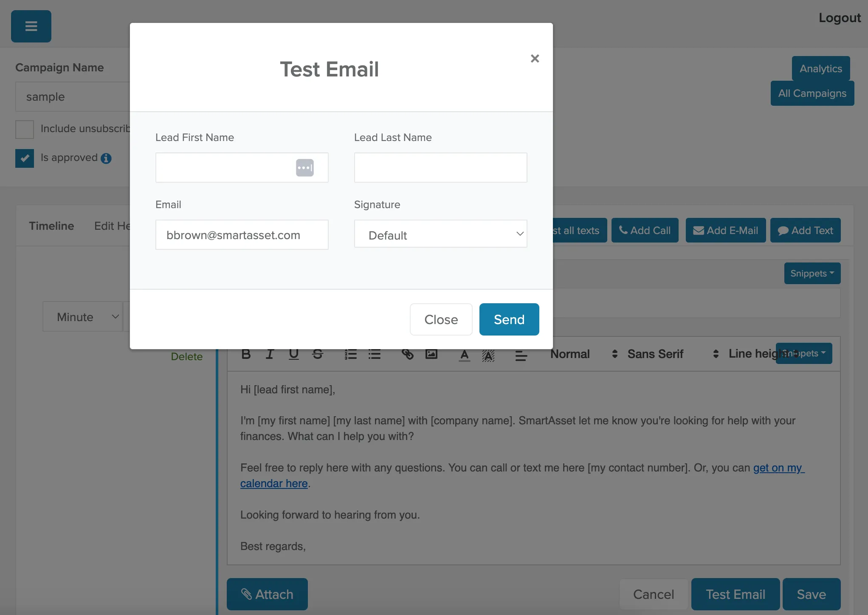Viewport: 868px width, 615px height.
Task: Click Send in the Test Email dialog
Action: click(509, 319)
